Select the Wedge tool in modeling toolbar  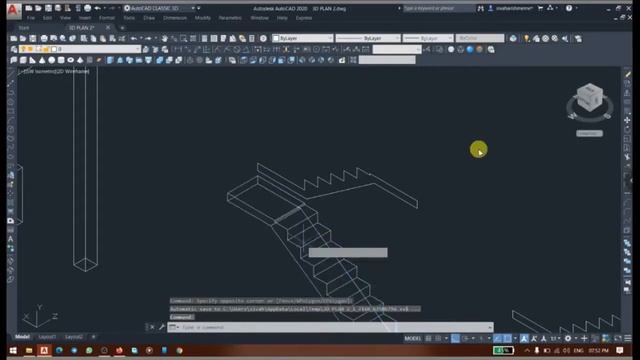coord(33,60)
